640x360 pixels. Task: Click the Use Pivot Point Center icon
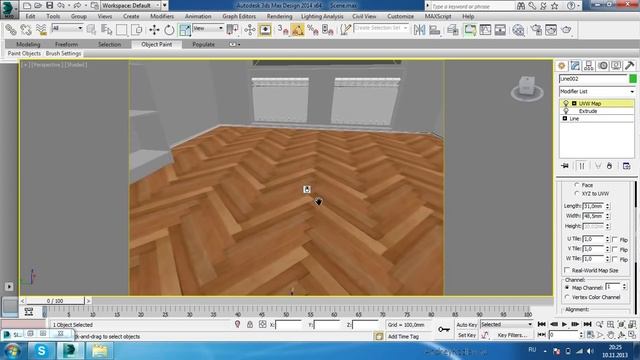[x=232, y=30]
